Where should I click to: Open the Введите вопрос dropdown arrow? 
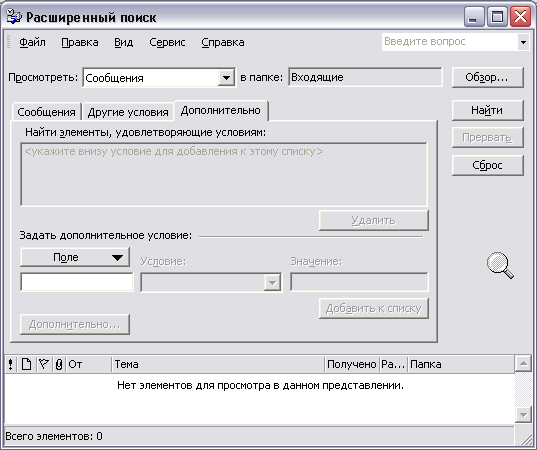pos(523,42)
